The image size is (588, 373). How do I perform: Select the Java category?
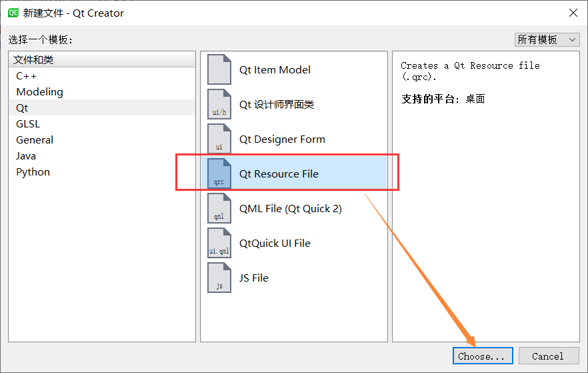point(101,156)
